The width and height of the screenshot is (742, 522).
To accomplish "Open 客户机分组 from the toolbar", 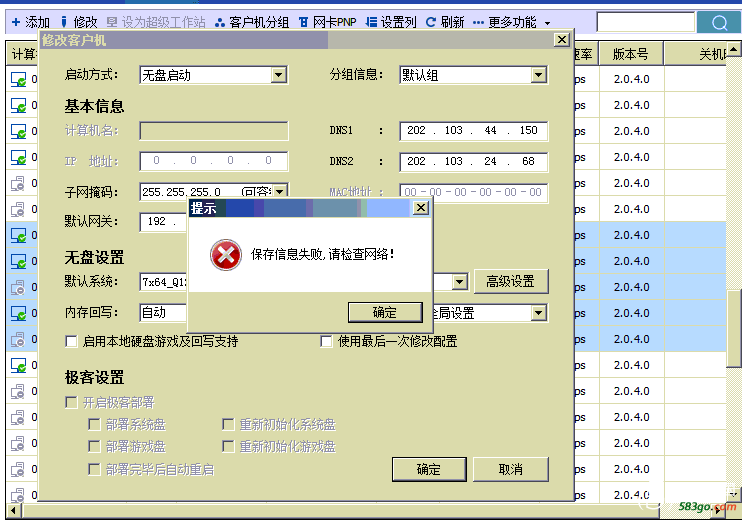I will click(252, 22).
